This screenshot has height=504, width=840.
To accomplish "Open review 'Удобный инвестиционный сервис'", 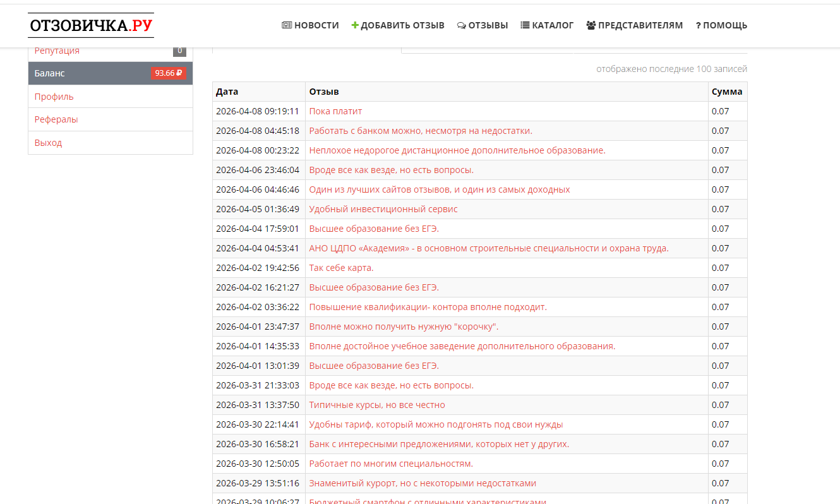I will 383,209.
